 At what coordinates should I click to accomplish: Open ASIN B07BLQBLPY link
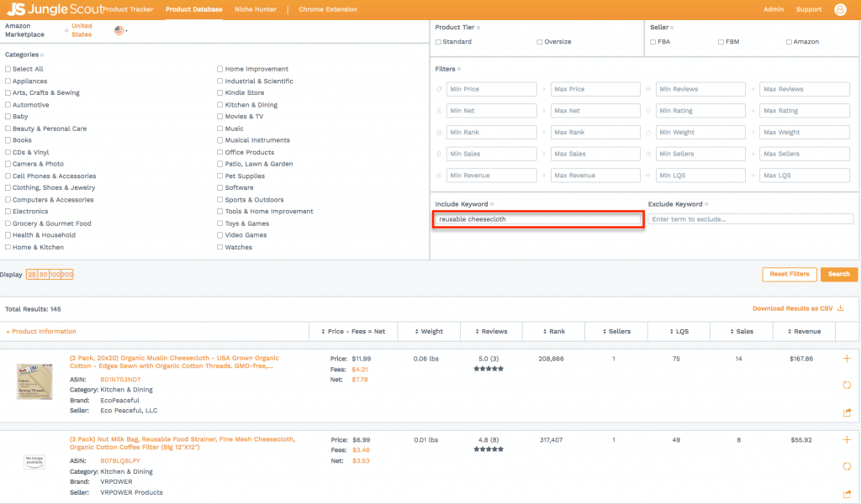(x=120, y=460)
